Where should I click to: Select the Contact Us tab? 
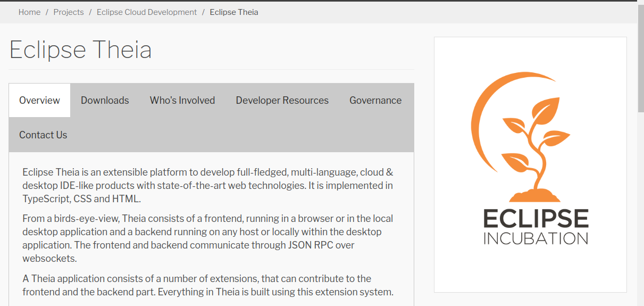(43, 135)
